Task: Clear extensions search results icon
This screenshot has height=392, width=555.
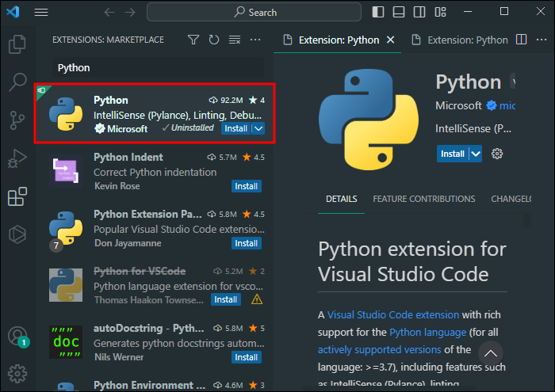Action: point(235,40)
